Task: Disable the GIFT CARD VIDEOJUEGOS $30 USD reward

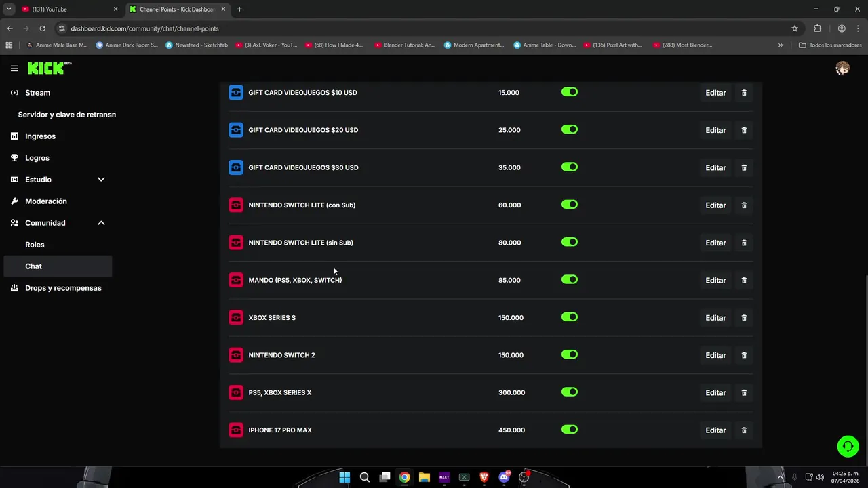Action: coord(570,167)
